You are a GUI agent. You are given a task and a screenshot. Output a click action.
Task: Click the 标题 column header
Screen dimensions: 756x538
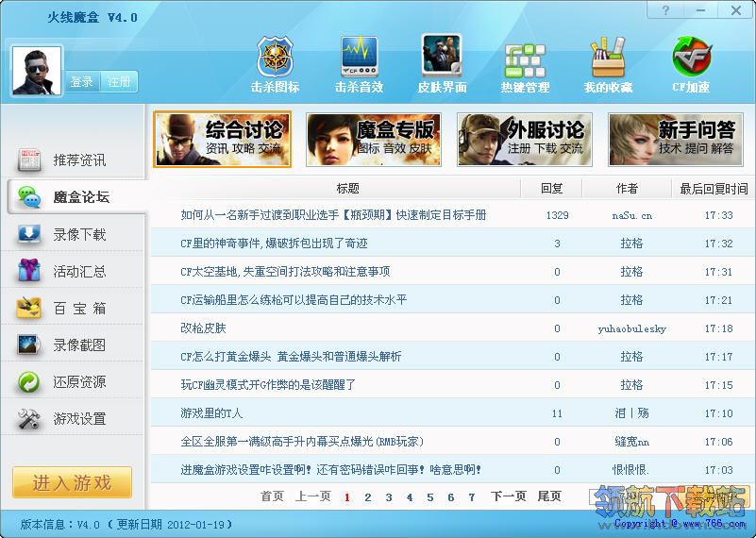tap(347, 189)
